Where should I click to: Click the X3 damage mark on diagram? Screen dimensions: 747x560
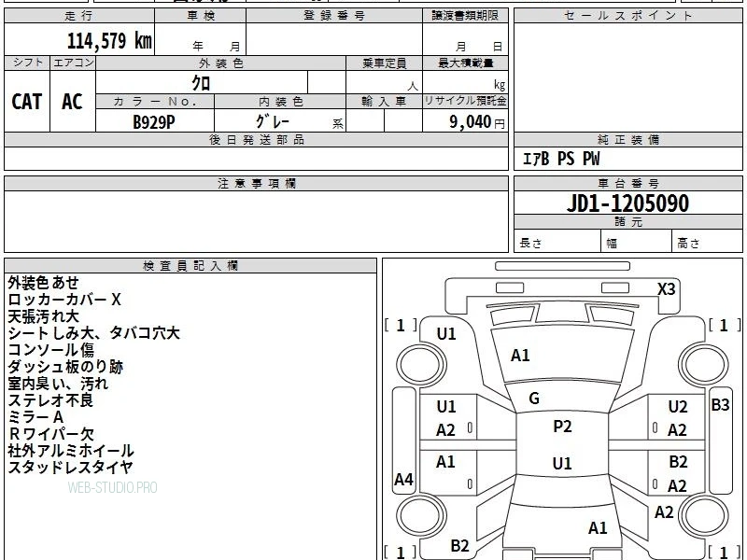click(666, 289)
